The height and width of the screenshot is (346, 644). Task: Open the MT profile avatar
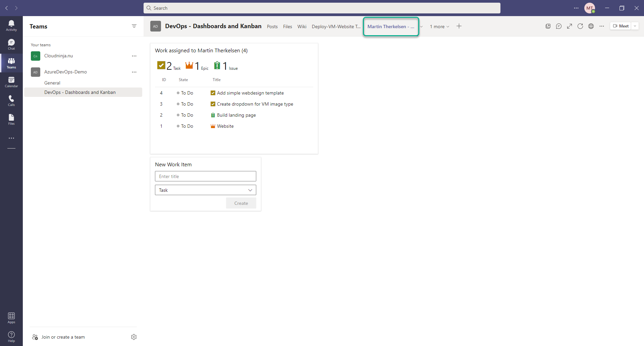590,8
